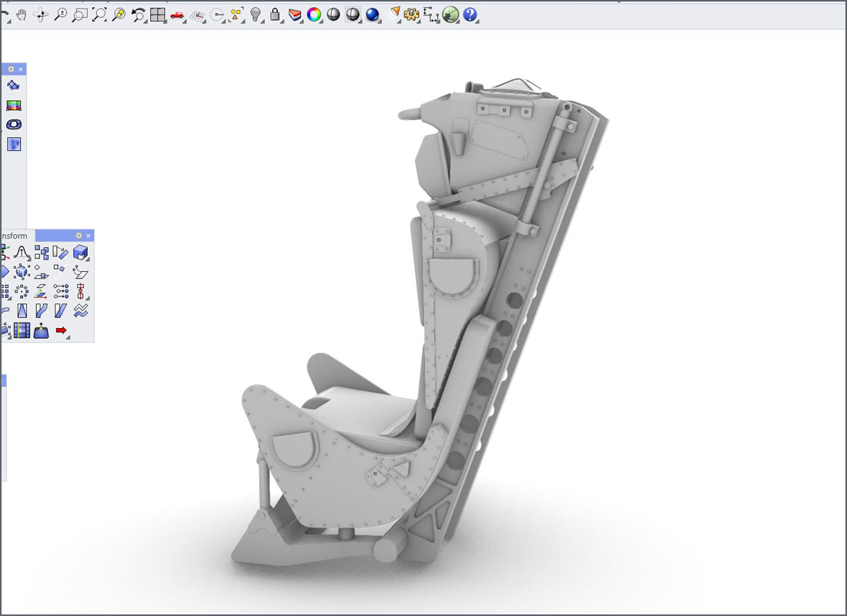Open the four viewports layout icon

[x=157, y=14]
